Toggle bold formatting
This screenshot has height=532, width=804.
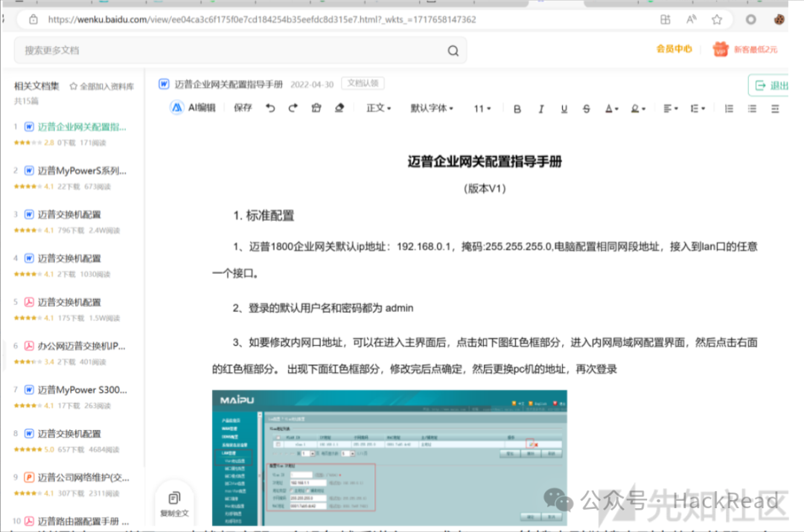[517, 109]
